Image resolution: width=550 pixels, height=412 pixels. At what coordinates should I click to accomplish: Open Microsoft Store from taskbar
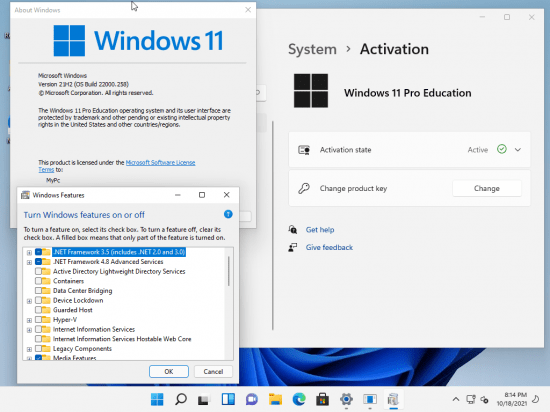[322, 399]
